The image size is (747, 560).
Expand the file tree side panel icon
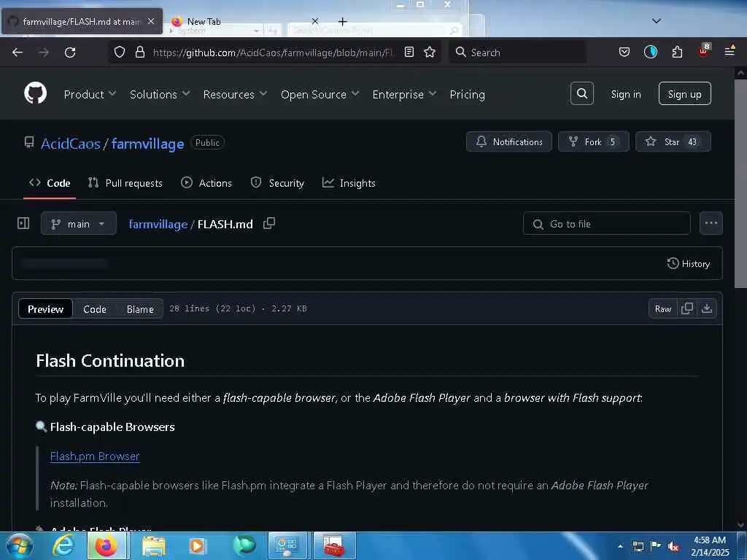point(23,223)
